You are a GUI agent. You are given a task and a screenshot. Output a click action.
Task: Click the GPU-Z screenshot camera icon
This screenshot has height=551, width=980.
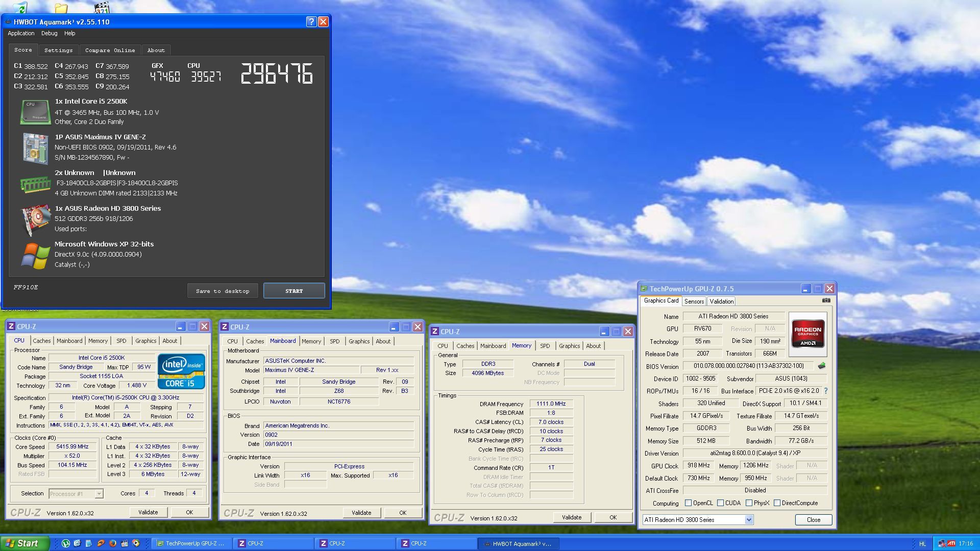click(x=826, y=300)
